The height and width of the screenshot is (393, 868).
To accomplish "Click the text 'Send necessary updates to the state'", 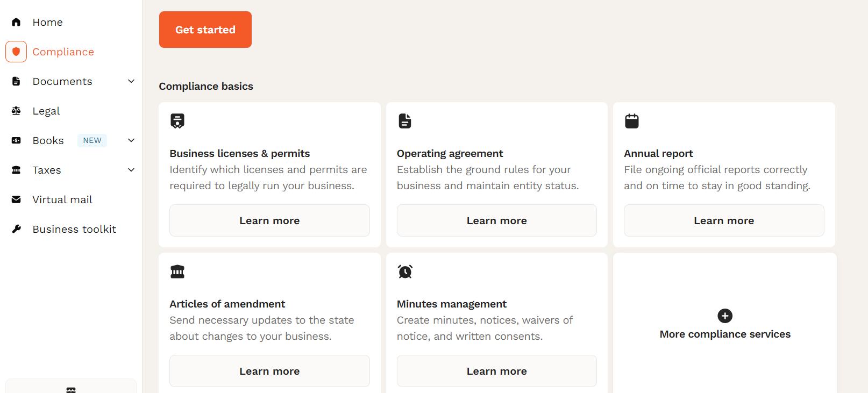I will (x=262, y=320).
